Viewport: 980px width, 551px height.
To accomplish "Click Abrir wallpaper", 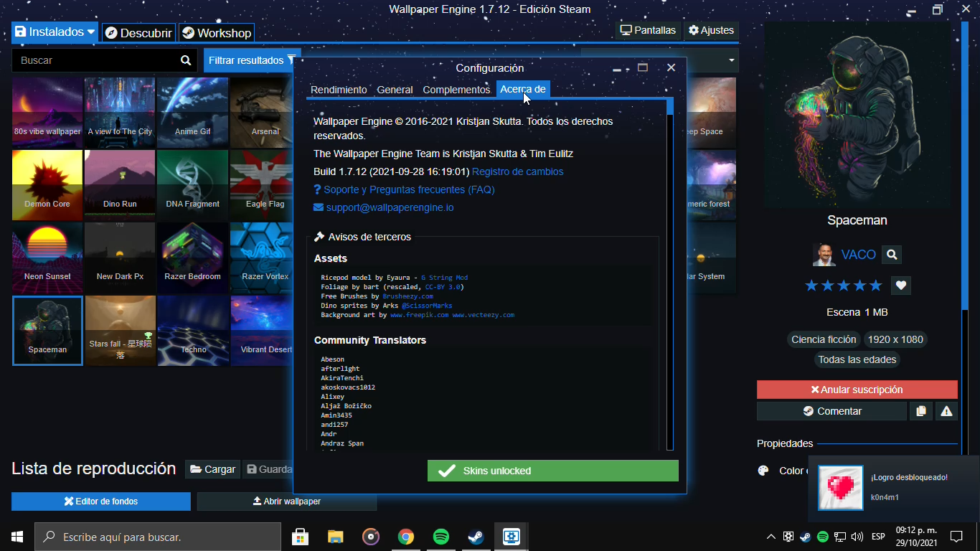I will (287, 501).
